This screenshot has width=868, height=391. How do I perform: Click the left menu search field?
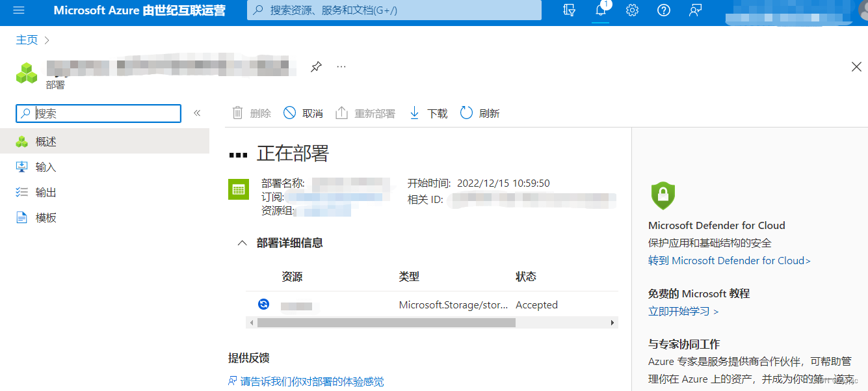pos(98,113)
